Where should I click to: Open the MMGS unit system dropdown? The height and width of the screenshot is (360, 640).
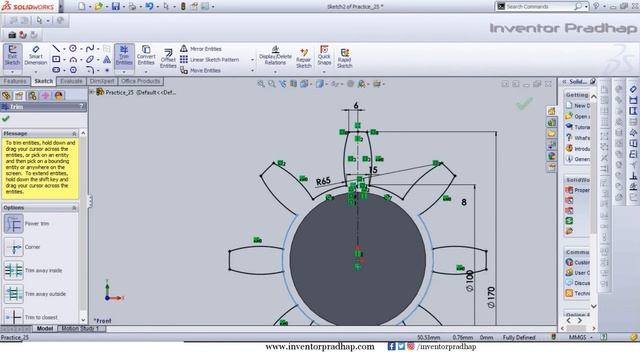(591, 337)
